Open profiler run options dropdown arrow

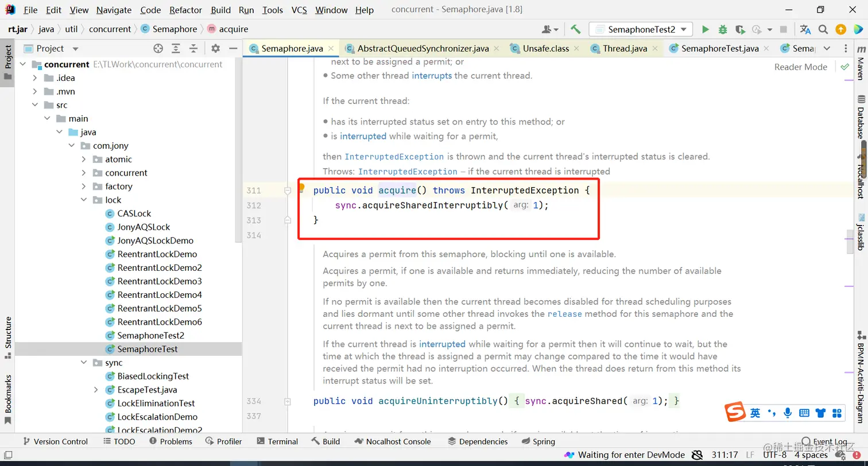(770, 31)
